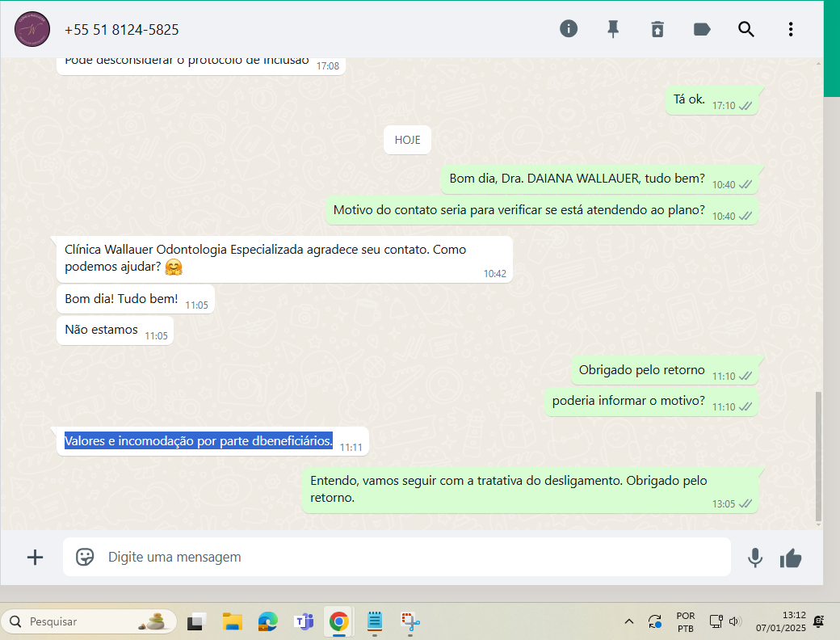
Task: Click the message 'Tá ok.'
Action: click(712, 99)
